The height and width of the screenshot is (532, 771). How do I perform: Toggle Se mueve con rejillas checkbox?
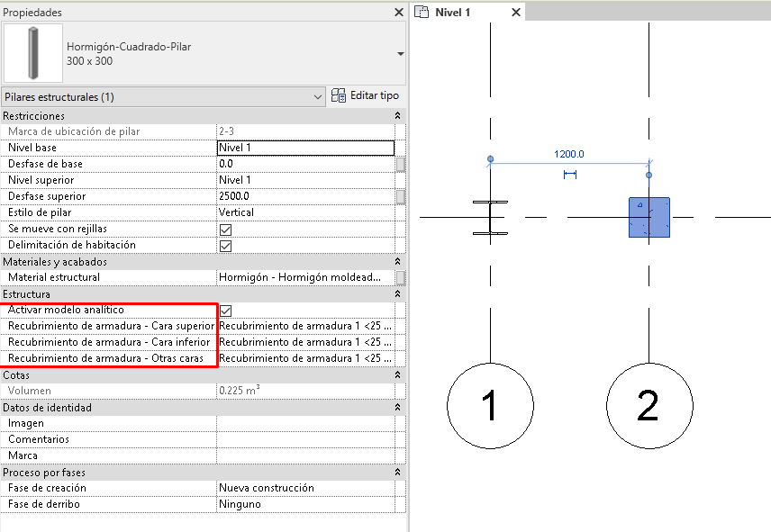pos(226,230)
